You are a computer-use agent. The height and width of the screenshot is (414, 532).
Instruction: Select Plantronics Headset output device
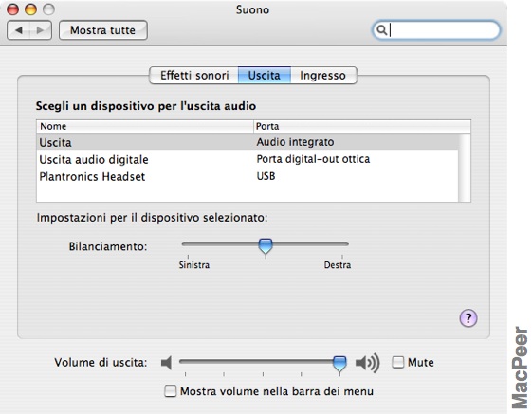(x=248, y=176)
